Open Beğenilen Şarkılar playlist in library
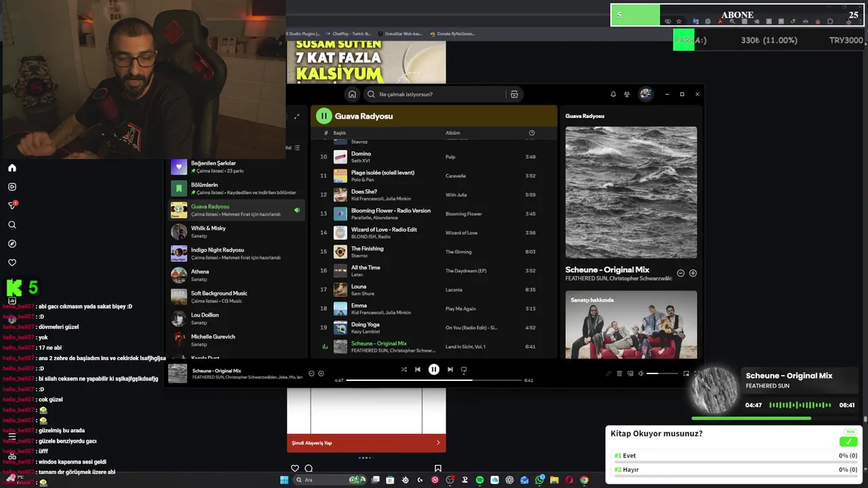Image resolution: width=868 pixels, height=488 pixels. click(x=236, y=167)
